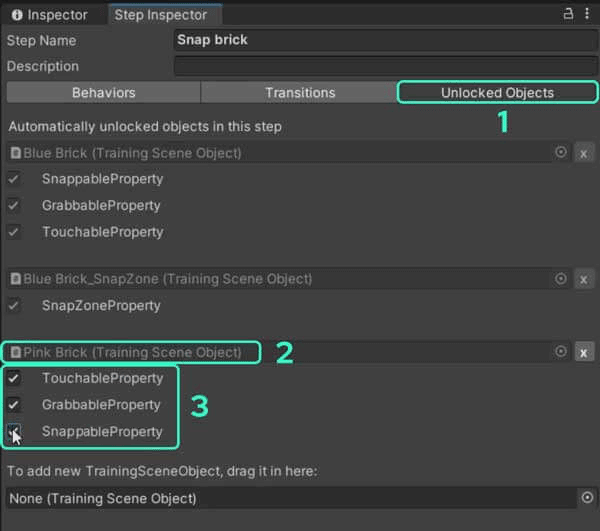Open object picker for Blue Brick_SnapZone
The height and width of the screenshot is (531, 600).
[x=561, y=279]
